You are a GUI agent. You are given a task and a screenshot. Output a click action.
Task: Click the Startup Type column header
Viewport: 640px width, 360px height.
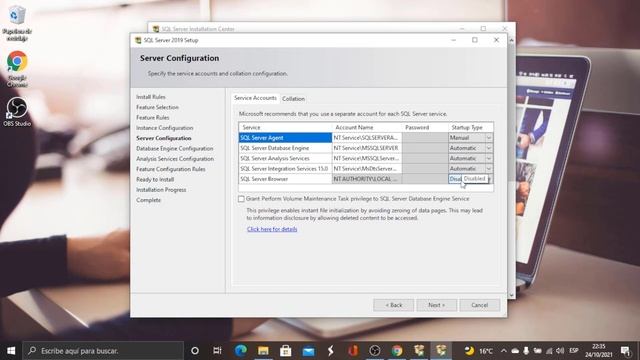point(471,127)
